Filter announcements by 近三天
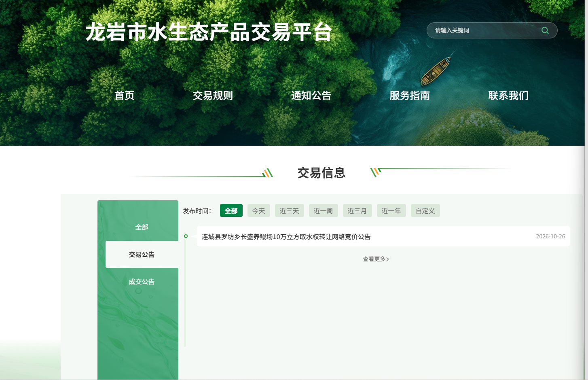 point(290,210)
